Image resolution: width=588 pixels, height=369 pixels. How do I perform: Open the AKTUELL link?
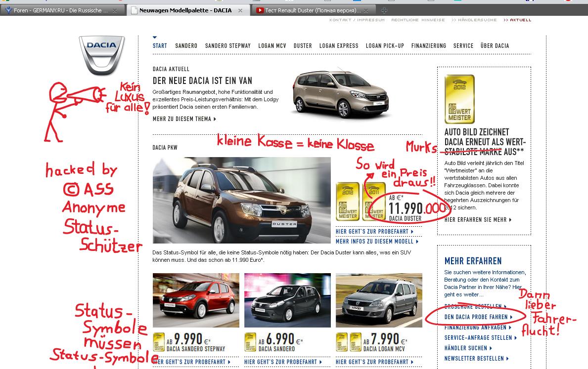[517, 20]
